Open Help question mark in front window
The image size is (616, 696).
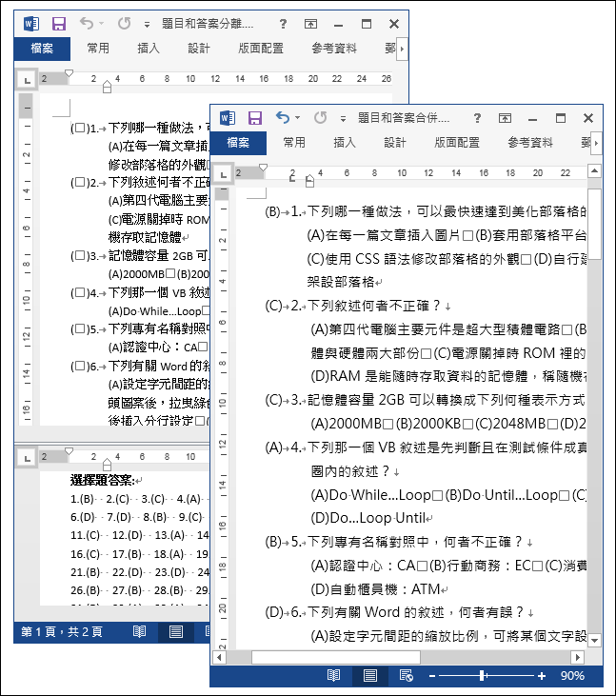tap(477, 118)
